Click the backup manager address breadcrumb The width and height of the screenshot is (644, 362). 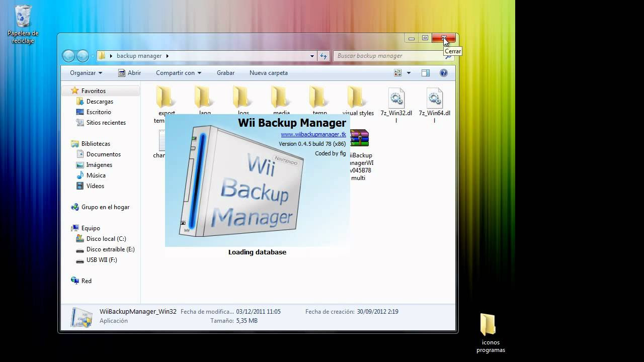click(139, 56)
